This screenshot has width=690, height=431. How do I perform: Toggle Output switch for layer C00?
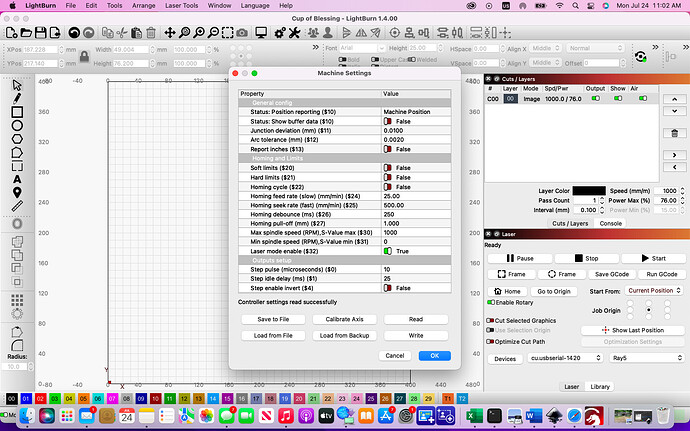[595, 99]
